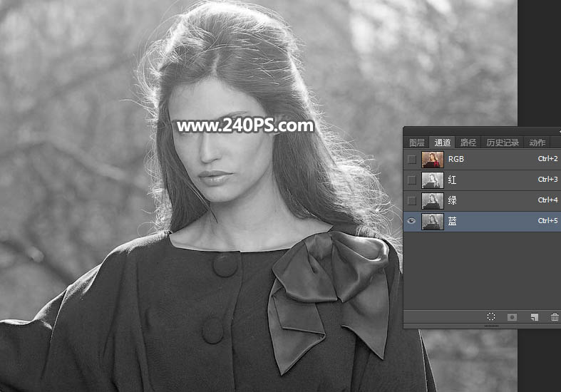Click the Ctrl+4 shortcut label
Image resolution: width=561 pixels, height=392 pixels.
547,200
